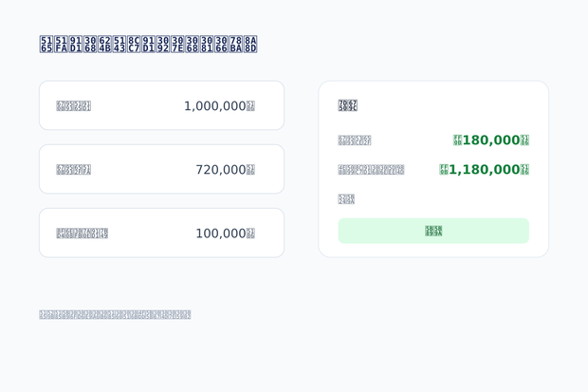The image size is (588, 392).
Task: Click the label left of 1,180,000 result
Action: pyautogui.click(x=371, y=170)
